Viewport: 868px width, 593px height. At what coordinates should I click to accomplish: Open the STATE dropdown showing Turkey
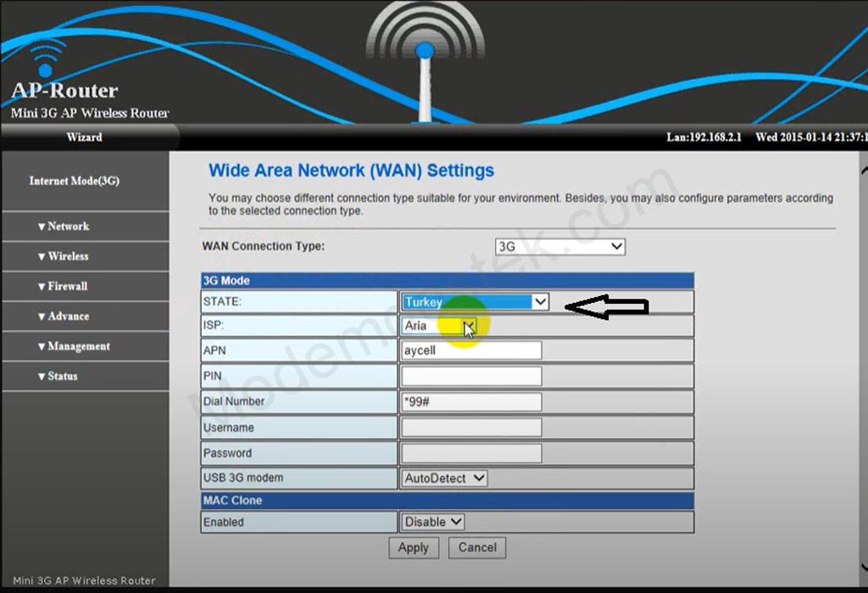(476, 302)
